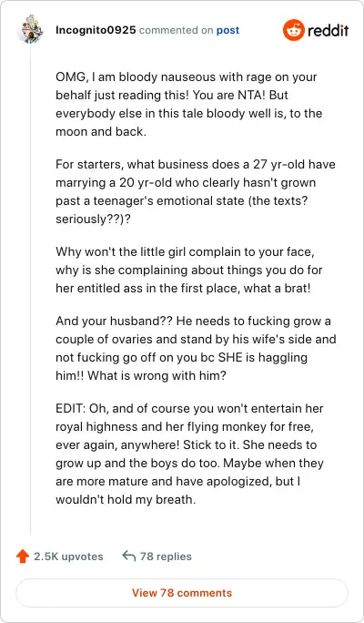Click the 78 replies label
This screenshot has width=364, height=623.
166,557
